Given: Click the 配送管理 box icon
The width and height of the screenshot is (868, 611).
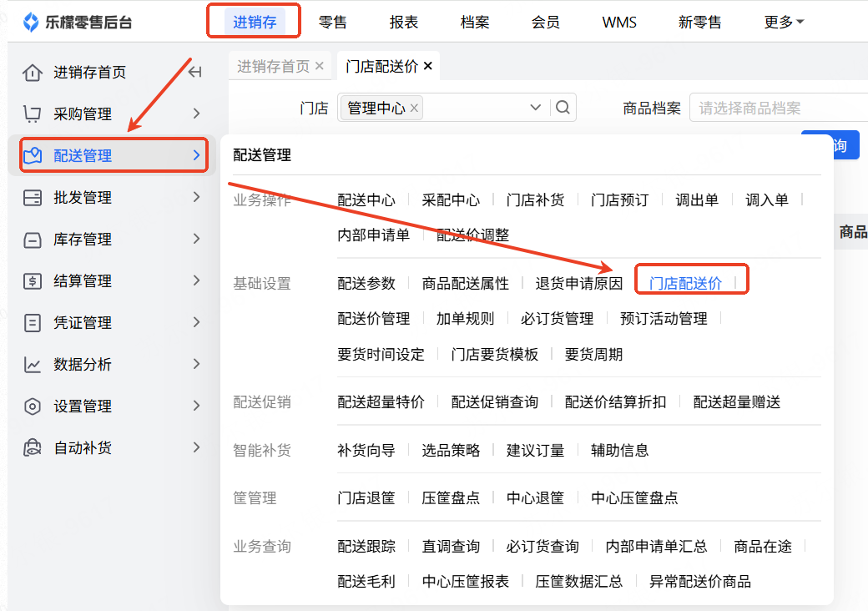Looking at the screenshot, I should coord(32,155).
